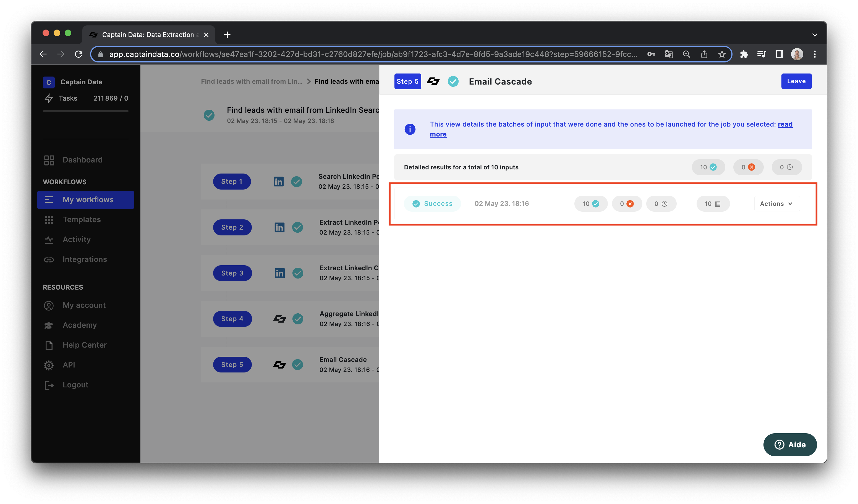The height and width of the screenshot is (504, 858).
Task: Click the Captain Data workspace logo
Action: coord(49,82)
